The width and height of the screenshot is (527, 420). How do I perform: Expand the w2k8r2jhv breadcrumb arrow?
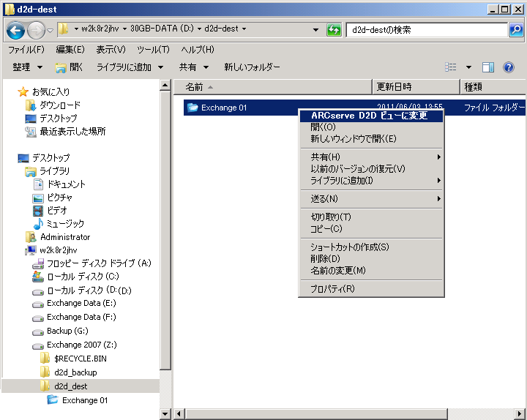(x=124, y=29)
